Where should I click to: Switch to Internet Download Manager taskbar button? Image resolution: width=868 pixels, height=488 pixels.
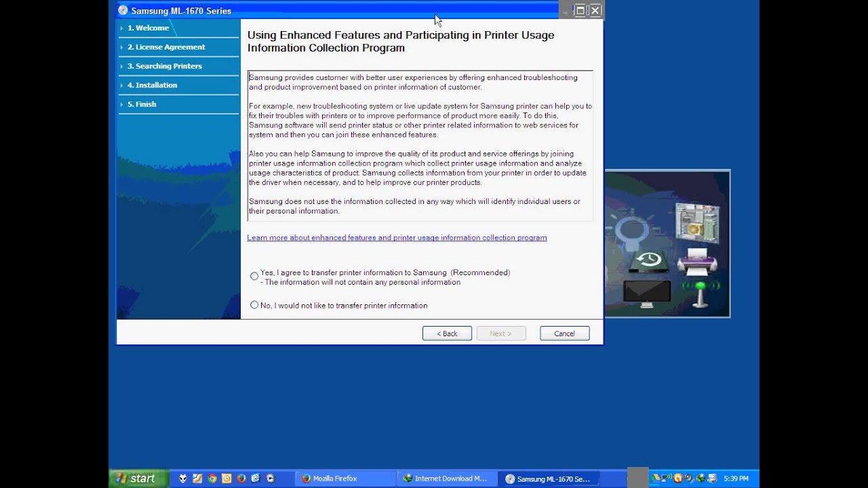(x=446, y=479)
